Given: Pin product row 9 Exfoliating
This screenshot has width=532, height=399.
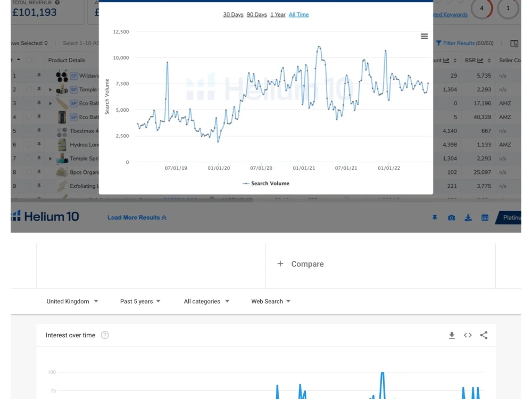Looking at the screenshot, I should 39,186.
